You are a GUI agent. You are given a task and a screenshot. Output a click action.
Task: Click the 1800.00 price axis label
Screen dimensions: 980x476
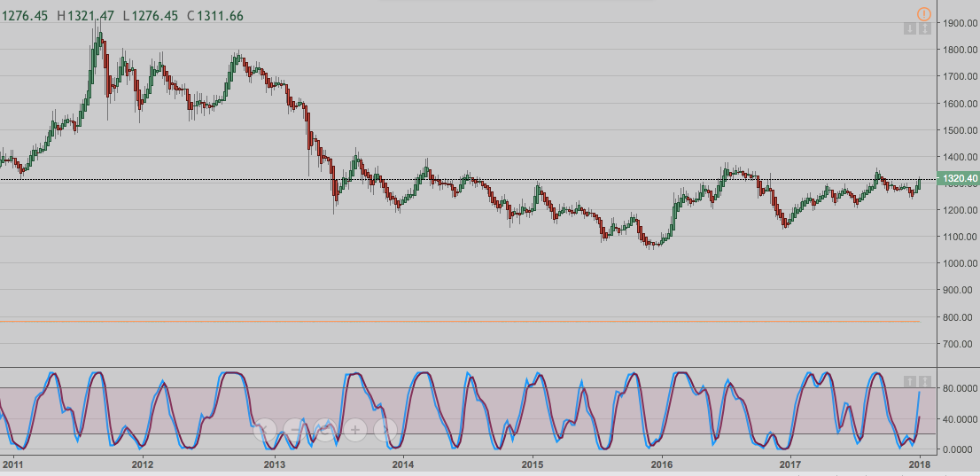click(x=961, y=50)
